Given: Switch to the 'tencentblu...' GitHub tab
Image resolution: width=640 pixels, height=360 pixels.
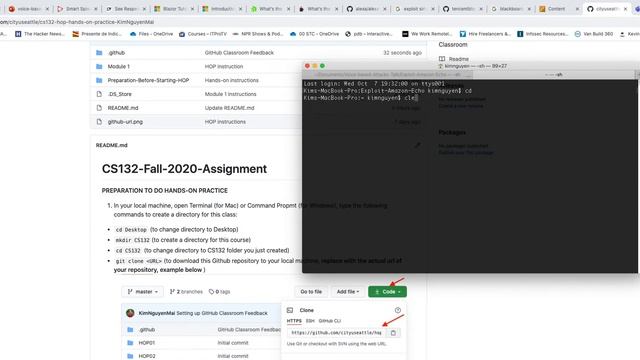Looking at the screenshot, I should click(x=462, y=9).
